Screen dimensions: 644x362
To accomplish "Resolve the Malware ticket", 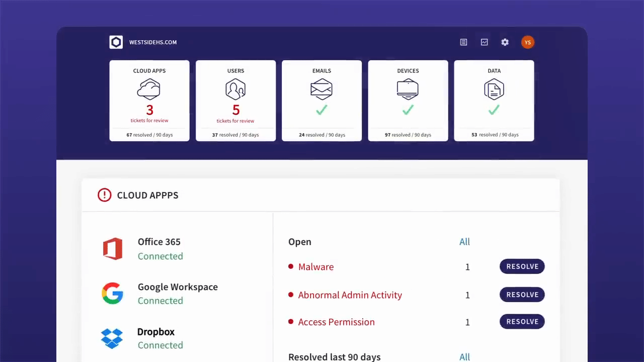I will [522, 266].
